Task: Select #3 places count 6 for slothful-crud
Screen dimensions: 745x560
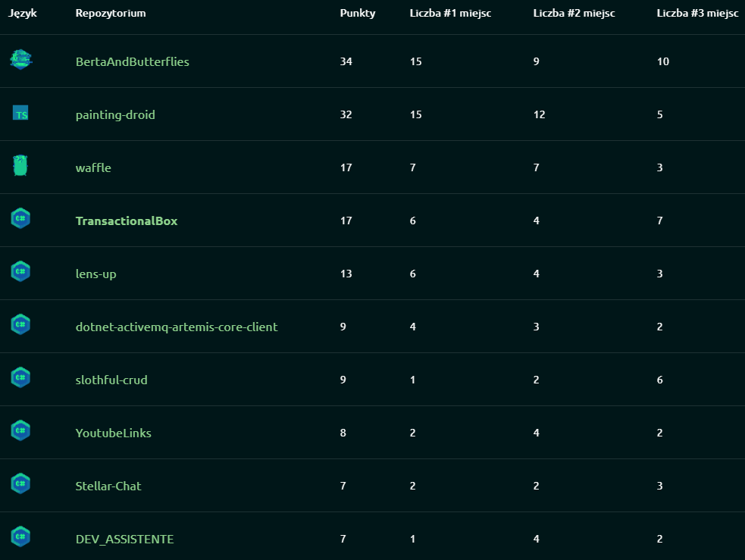Action: pyautogui.click(x=660, y=380)
